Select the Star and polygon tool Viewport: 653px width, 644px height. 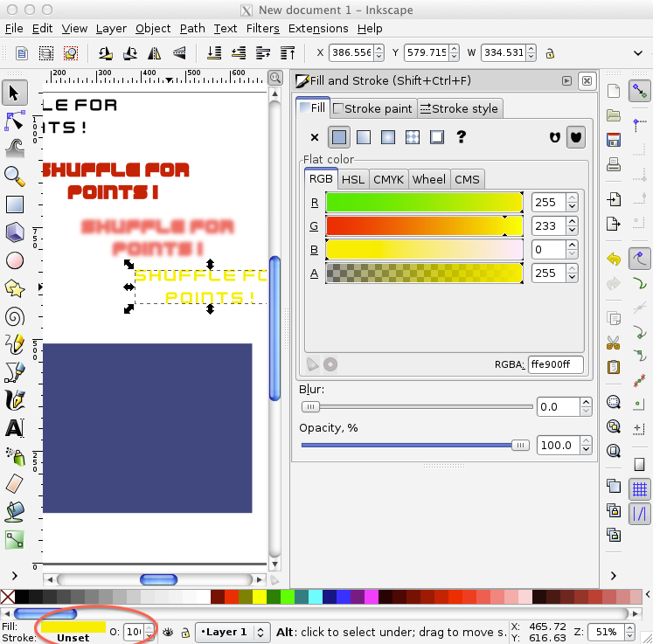(15, 287)
